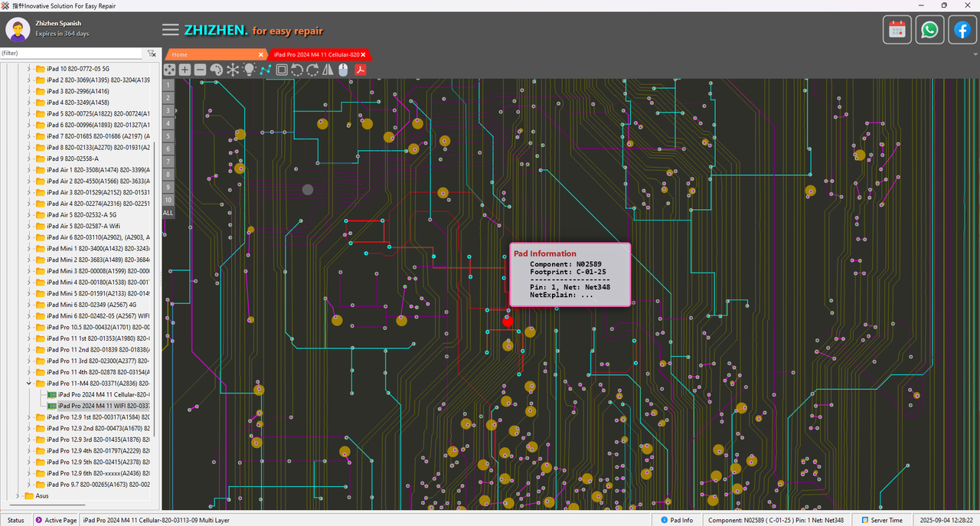
Task: Open the hamburger menu button
Action: pos(170,30)
